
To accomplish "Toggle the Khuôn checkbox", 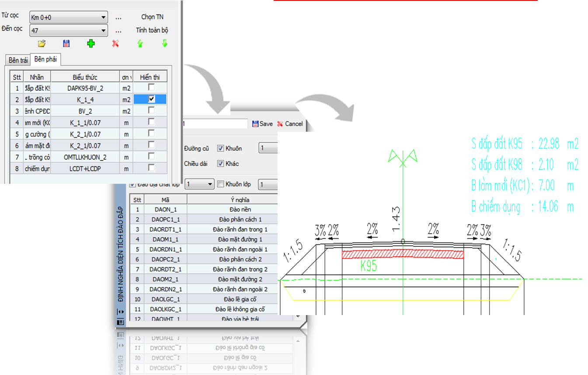I will [221, 148].
